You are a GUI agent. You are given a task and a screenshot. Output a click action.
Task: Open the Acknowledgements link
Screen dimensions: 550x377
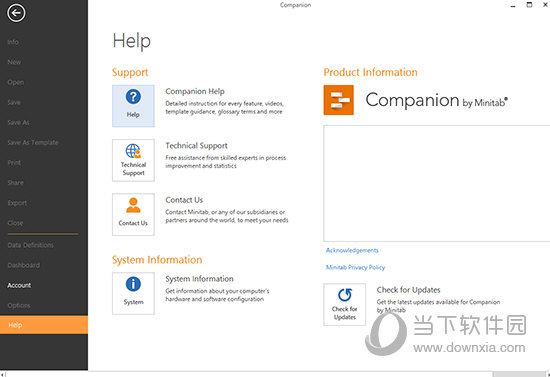[x=352, y=250]
